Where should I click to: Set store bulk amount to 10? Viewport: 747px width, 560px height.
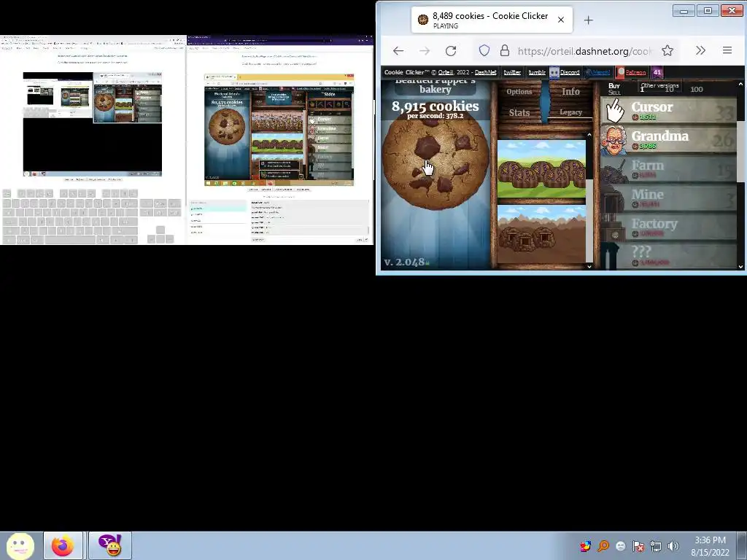pos(670,90)
